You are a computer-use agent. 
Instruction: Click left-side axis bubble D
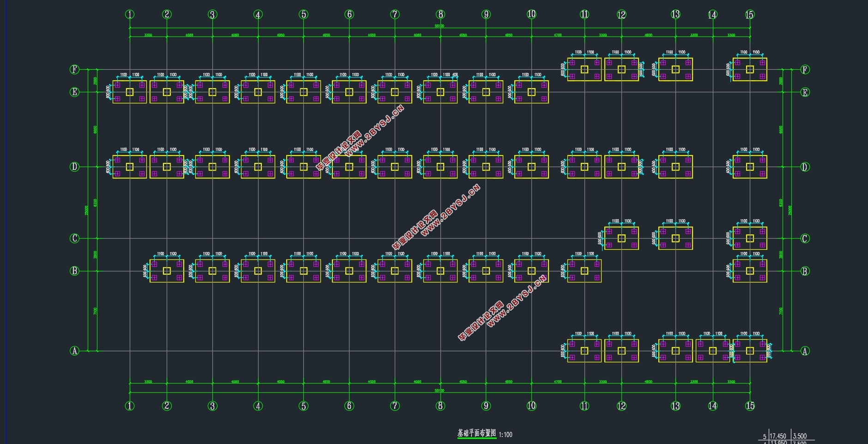(74, 167)
